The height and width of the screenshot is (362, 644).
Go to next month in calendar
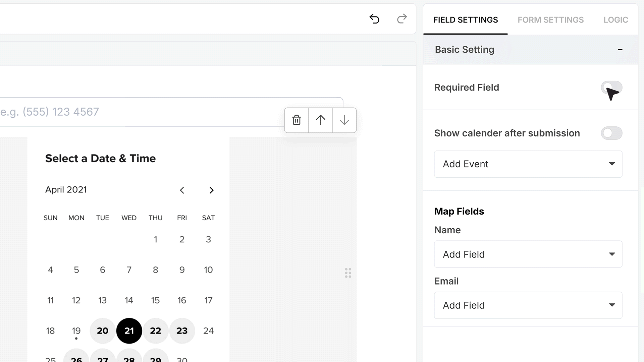click(x=211, y=190)
